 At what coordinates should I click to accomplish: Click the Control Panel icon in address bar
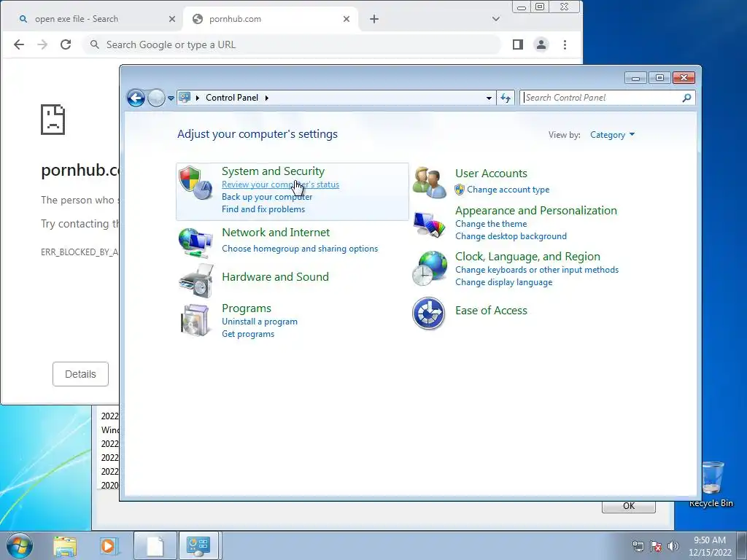point(185,98)
